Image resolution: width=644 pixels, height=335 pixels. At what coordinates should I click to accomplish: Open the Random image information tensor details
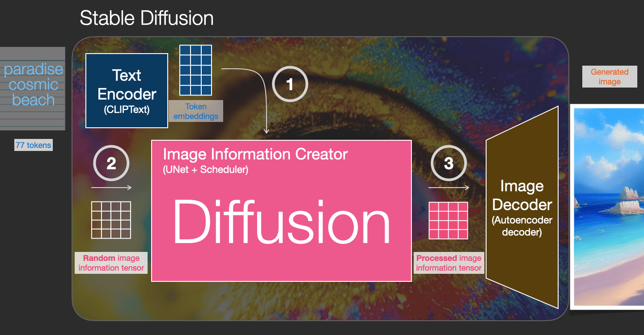point(111,263)
